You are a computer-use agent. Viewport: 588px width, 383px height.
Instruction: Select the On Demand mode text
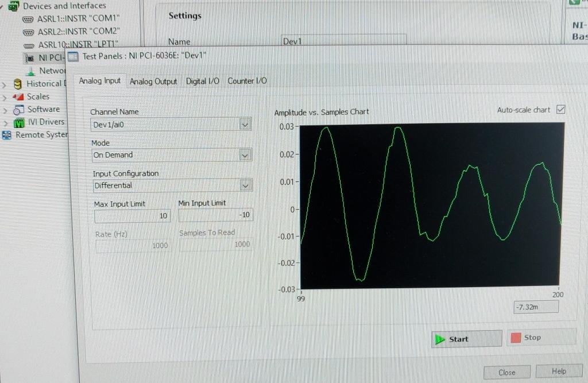[113, 155]
